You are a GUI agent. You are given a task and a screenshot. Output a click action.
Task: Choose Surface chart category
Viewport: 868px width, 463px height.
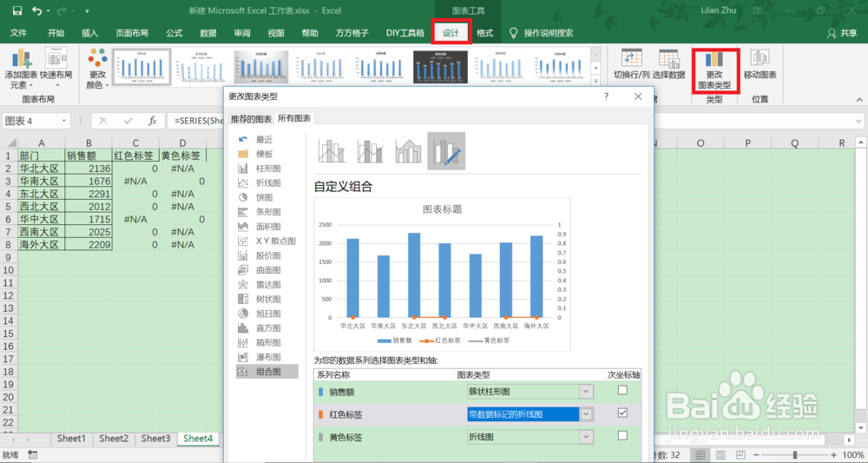tap(267, 269)
